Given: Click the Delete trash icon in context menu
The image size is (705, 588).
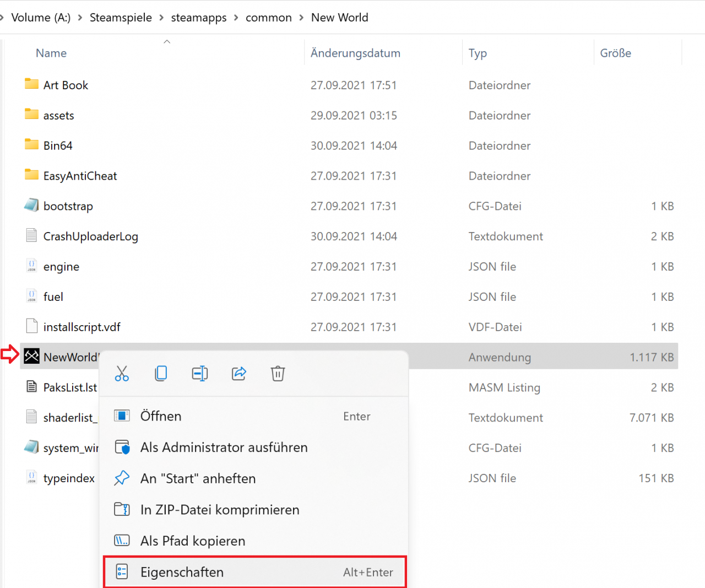Looking at the screenshot, I should (x=278, y=374).
